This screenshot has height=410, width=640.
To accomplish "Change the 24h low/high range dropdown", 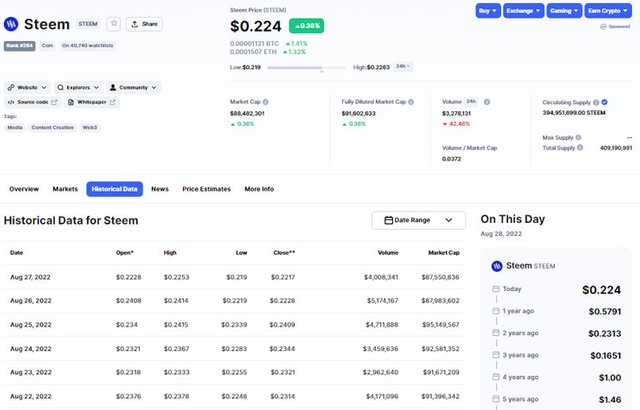I will [x=403, y=66].
